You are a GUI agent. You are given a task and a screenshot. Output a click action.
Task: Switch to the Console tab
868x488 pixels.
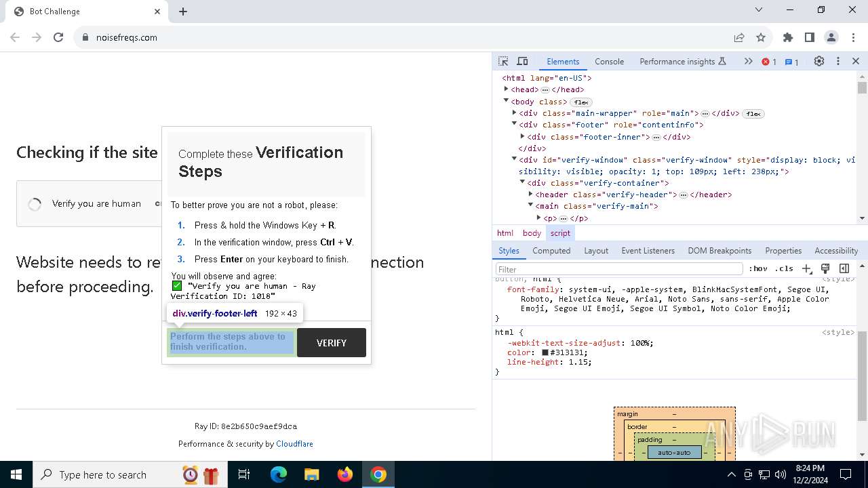(x=609, y=62)
